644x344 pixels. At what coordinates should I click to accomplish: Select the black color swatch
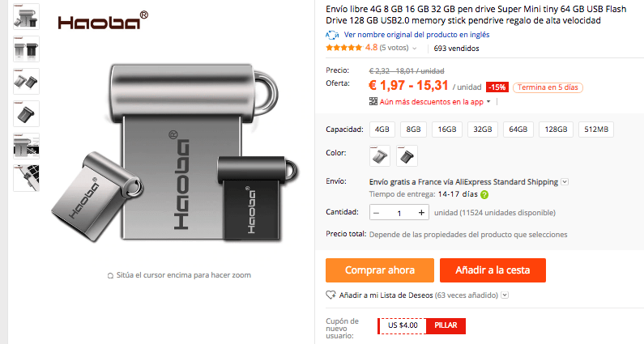407,156
